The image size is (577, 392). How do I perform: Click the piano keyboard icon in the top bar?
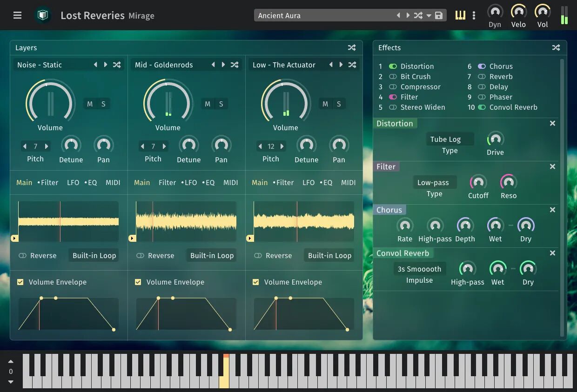[x=460, y=15]
